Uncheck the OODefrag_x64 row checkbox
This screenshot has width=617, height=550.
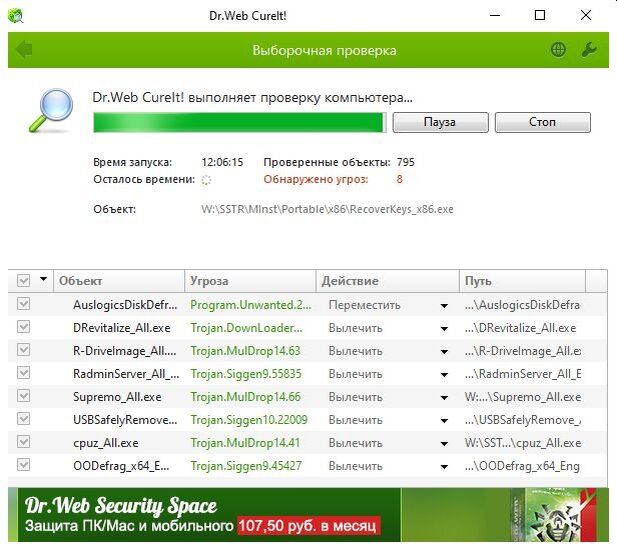pos(24,465)
